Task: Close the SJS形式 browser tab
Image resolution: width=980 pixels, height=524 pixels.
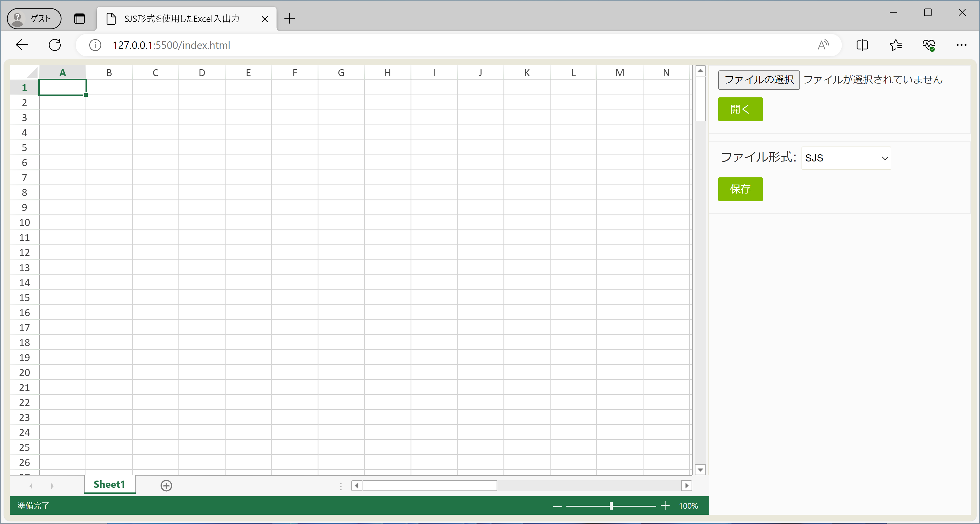Action: click(265, 19)
